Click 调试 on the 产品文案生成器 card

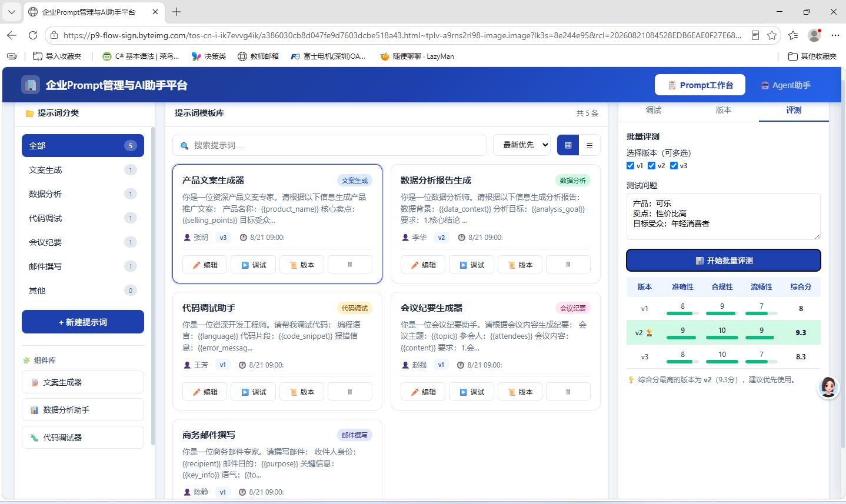point(253,265)
